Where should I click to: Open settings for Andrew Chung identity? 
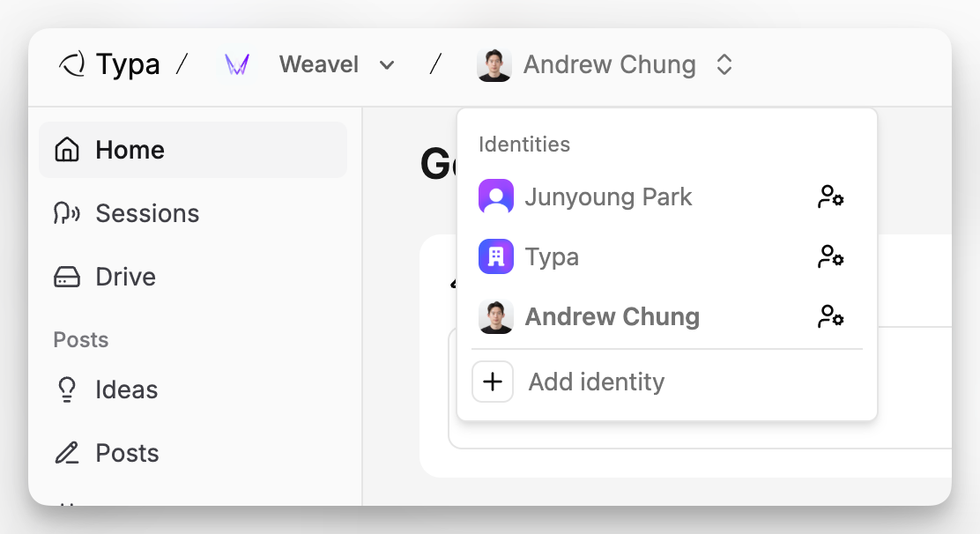click(x=831, y=316)
